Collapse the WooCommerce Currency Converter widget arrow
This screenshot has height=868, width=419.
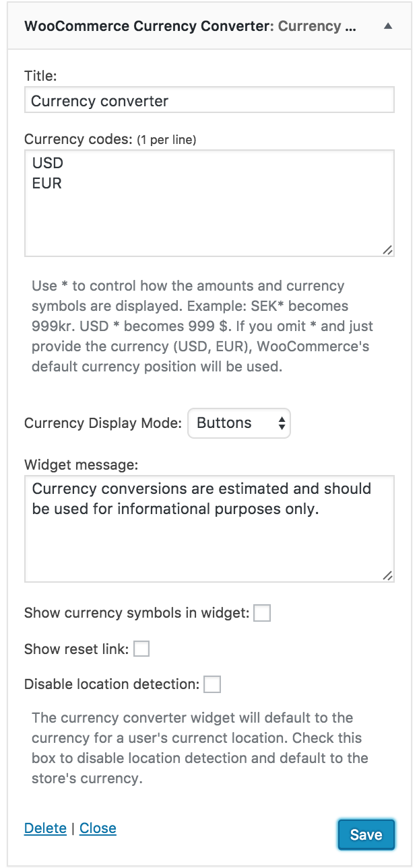(x=387, y=26)
